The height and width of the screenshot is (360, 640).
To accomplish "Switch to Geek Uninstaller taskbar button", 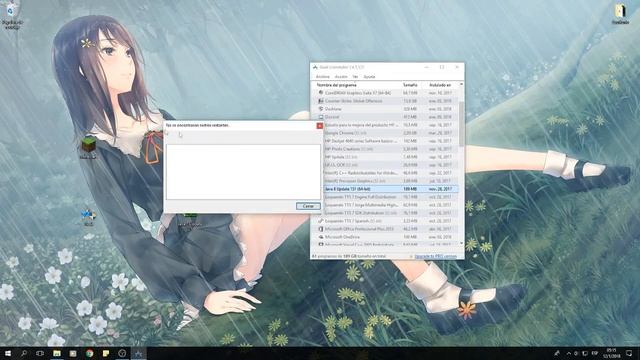I will tap(138, 353).
